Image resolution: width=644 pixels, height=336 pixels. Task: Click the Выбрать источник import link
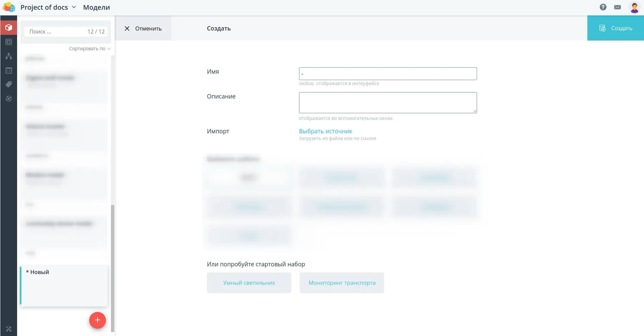[x=325, y=131]
